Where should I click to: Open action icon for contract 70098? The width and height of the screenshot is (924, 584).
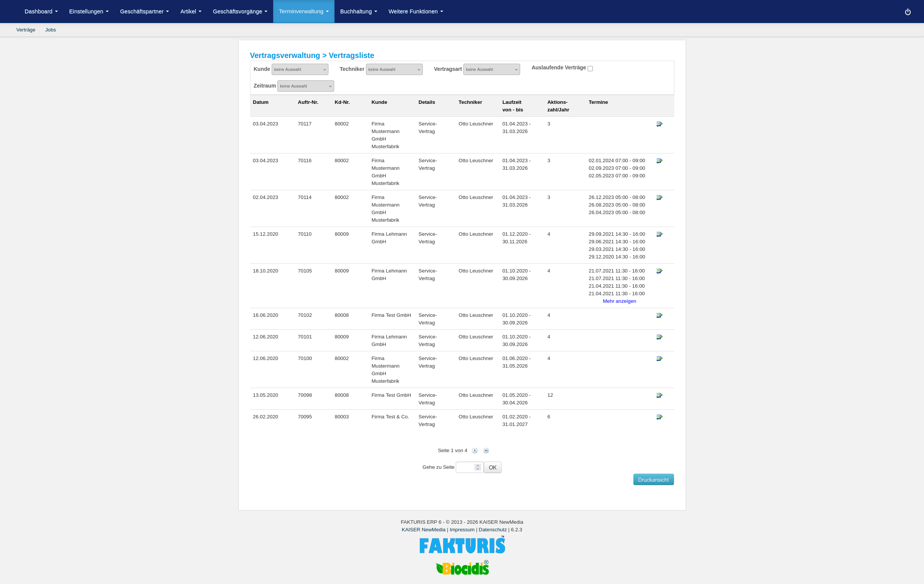659,396
